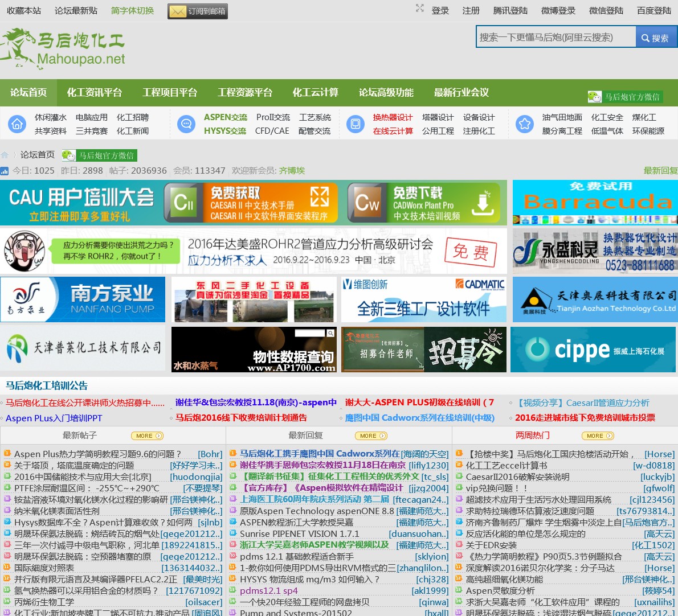Click the blue home circle icon
Viewport: 678px width, 616px height.
click(x=17, y=125)
